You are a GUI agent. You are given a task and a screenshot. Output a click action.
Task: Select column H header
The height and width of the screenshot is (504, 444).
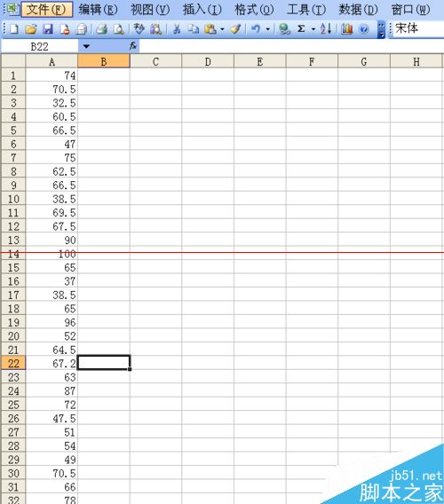pos(416,61)
